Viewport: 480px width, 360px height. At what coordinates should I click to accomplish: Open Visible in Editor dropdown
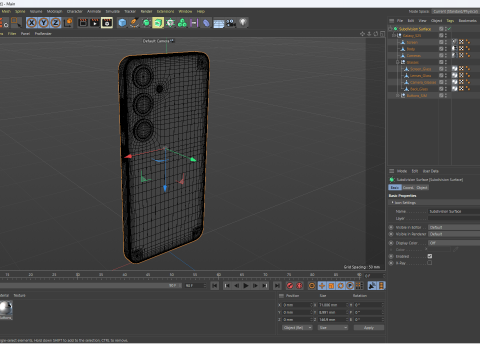(454, 227)
